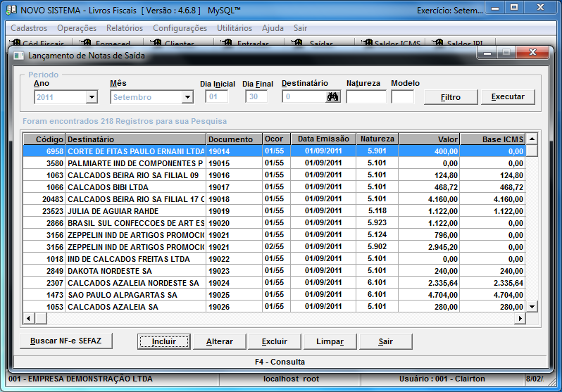The height and width of the screenshot is (392, 562).
Task: Click Buscar NF-e SEFAZ button
Action: tap(66, 341)
